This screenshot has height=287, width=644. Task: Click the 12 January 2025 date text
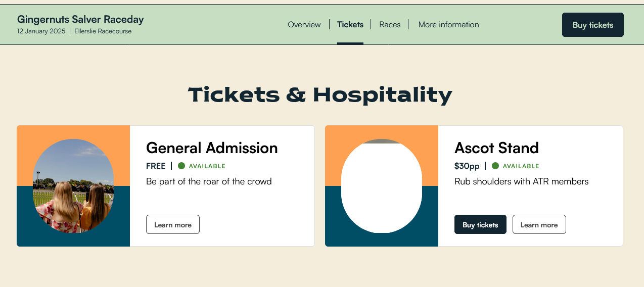coord(41,31)
